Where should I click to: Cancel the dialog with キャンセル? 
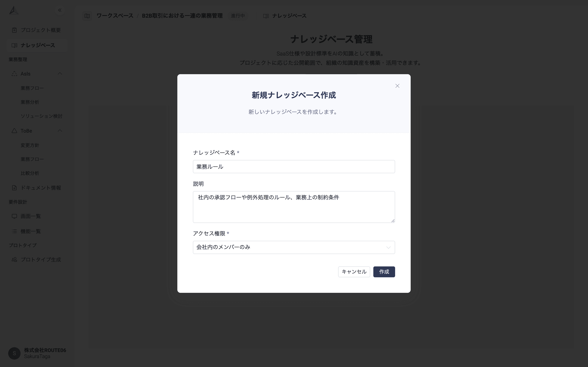354,272
